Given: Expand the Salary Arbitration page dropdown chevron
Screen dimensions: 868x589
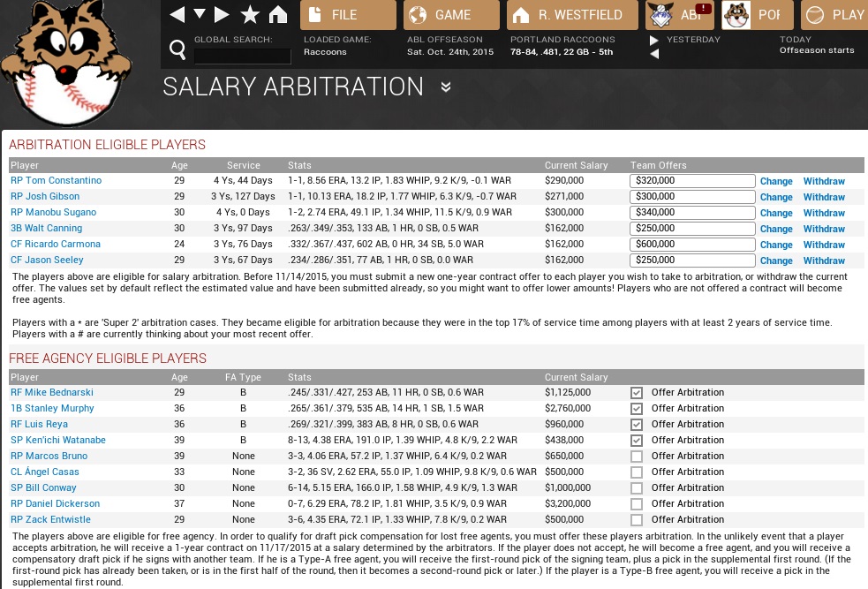Looking at the screenshot, I should [446, 87].
